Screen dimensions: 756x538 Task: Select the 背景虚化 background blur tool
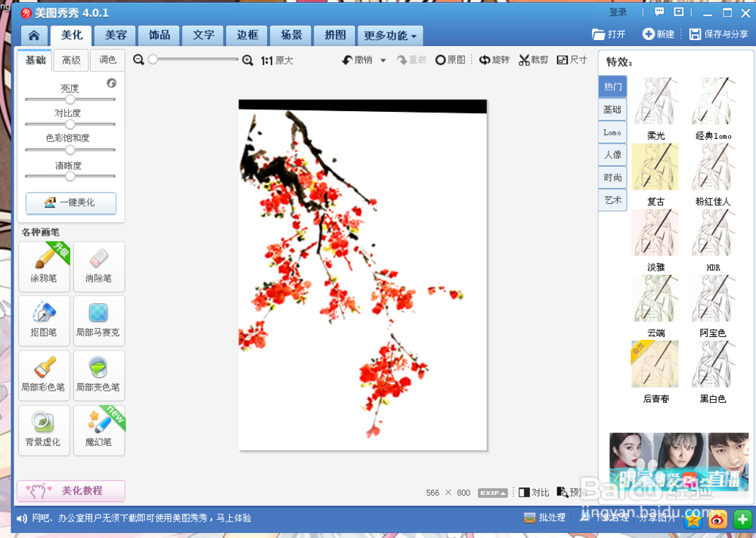[x=44, y=431]
